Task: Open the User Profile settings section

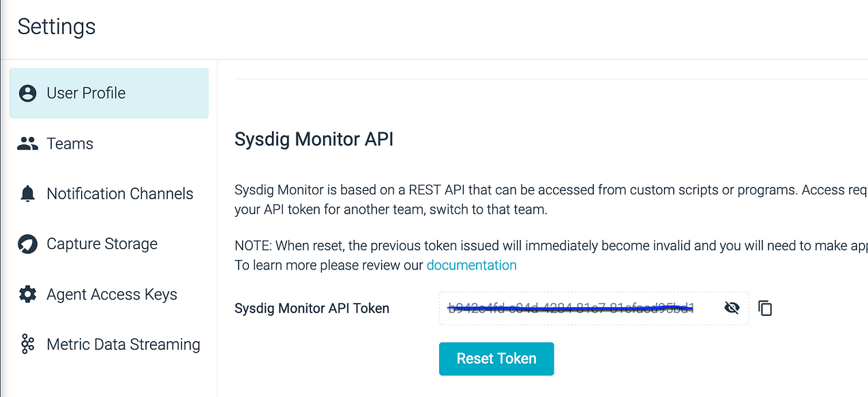Action: (109, 93)
